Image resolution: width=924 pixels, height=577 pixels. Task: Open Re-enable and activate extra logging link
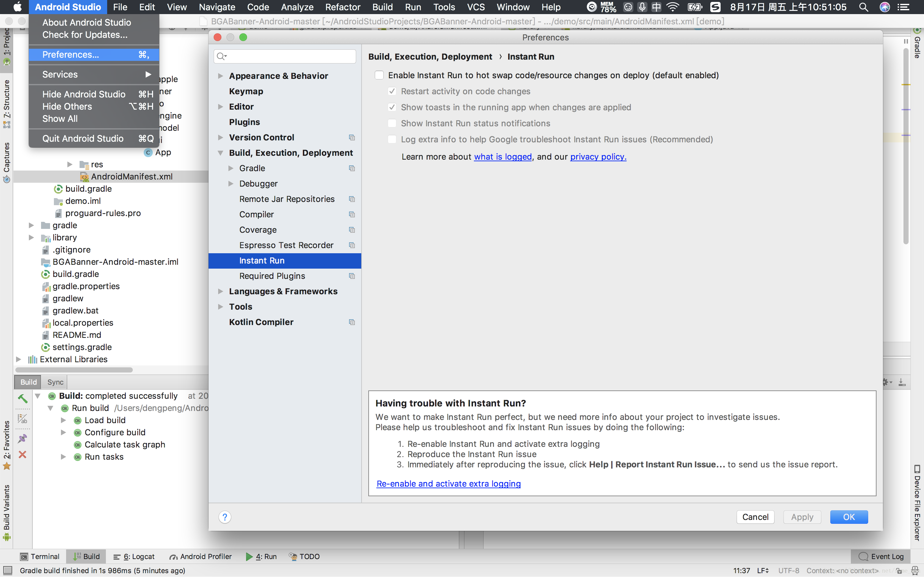pyautogui.click(x=448, y=483)
